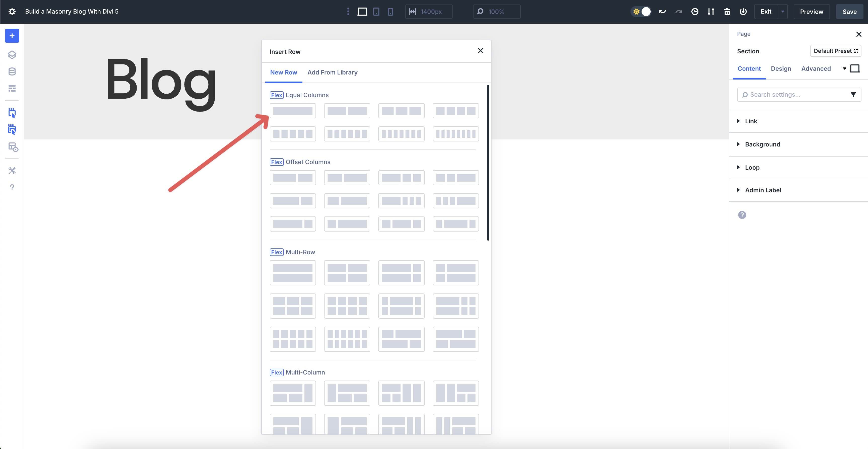
Task: Click the help question mark icon in the sidebar
Action: coord(12,187)
